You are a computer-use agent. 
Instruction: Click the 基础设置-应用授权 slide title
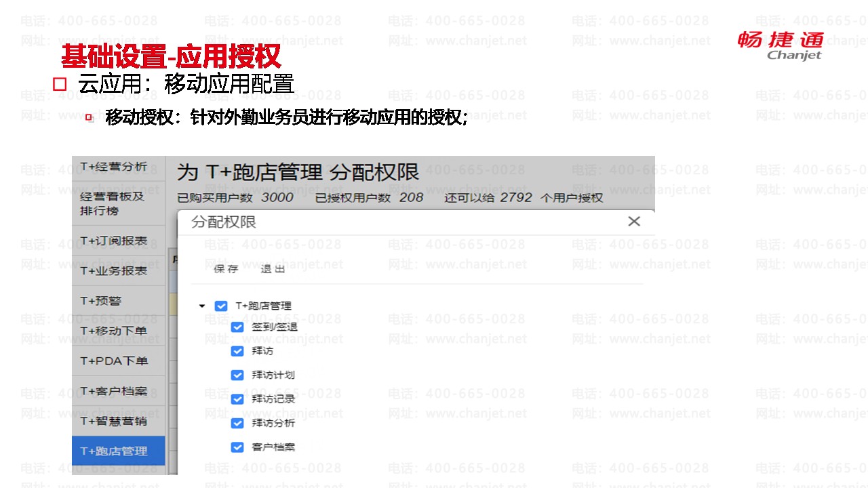coord(170,56)
